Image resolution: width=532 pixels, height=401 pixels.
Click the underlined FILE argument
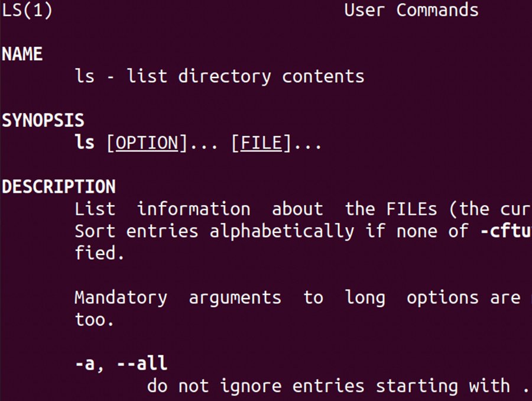[262, 143]
